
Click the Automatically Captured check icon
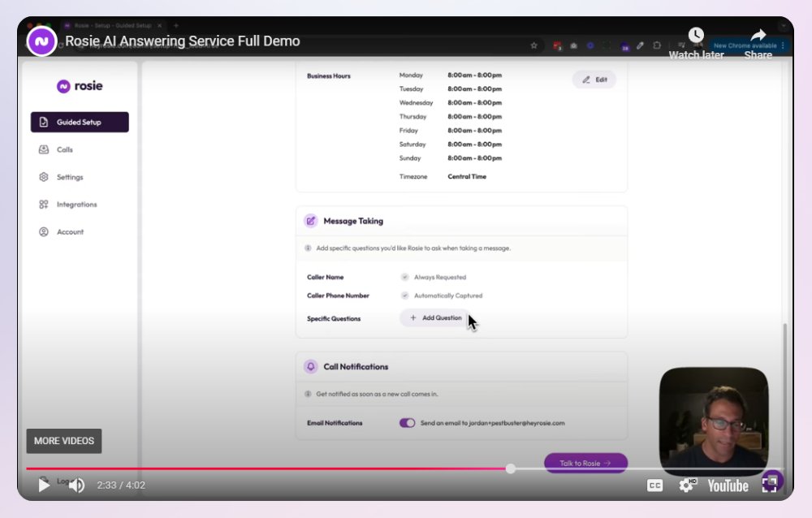[404, 296]
